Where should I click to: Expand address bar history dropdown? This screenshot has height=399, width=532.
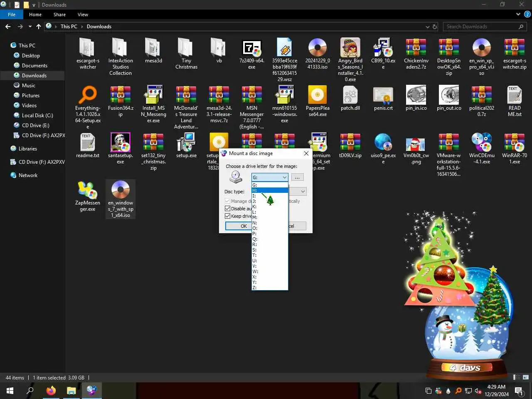[428, 27]
